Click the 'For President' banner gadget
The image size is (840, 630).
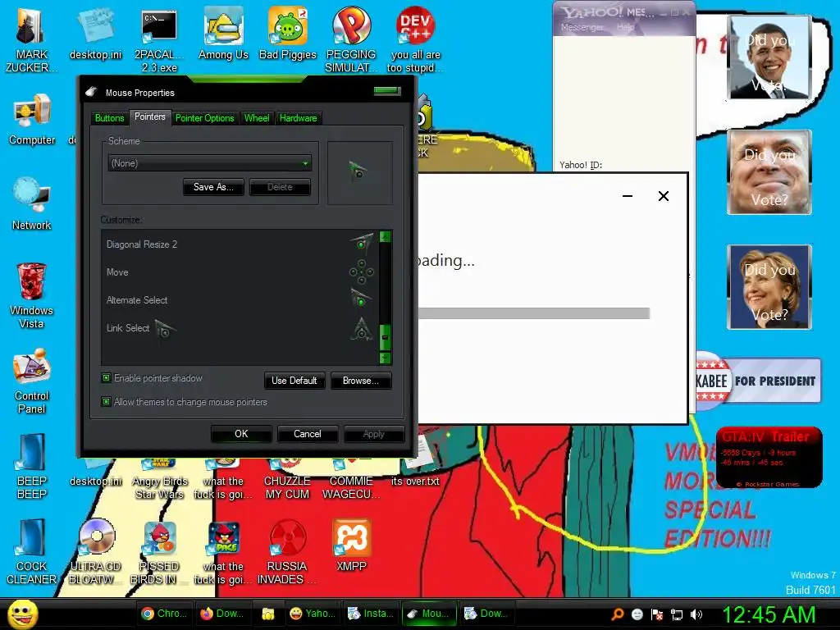(x=758, y=381)
